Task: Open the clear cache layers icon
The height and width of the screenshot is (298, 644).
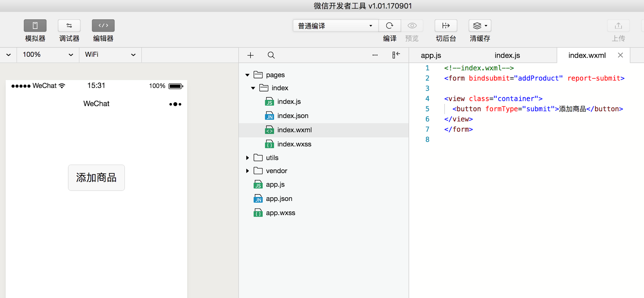Action: (x=480, y=26)
